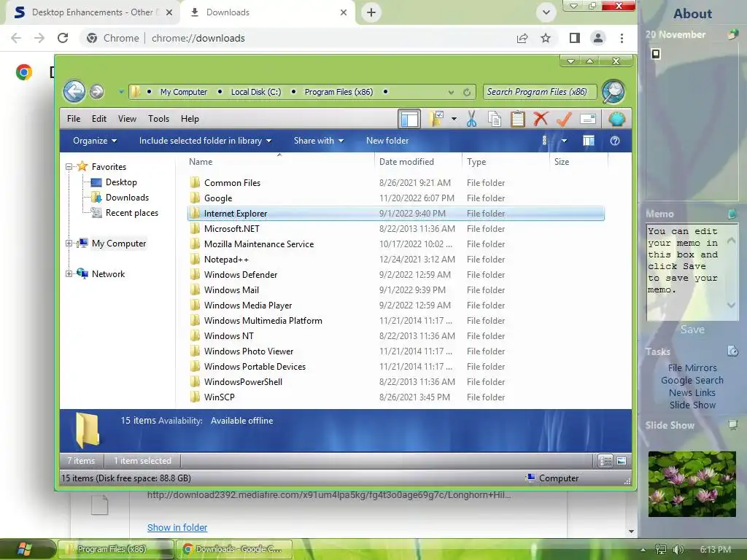Cut with the scissors icon
The image size is (747, 560).
click(472, 119)
